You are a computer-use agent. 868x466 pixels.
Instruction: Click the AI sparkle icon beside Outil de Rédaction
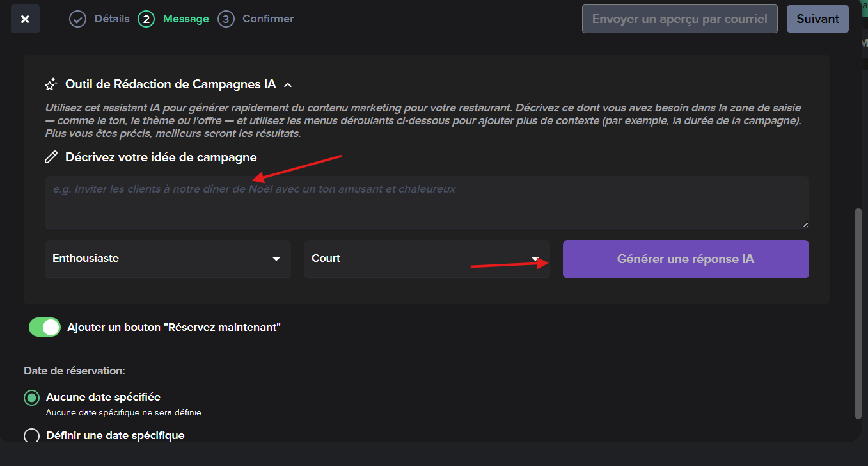(x=51, y=84)
